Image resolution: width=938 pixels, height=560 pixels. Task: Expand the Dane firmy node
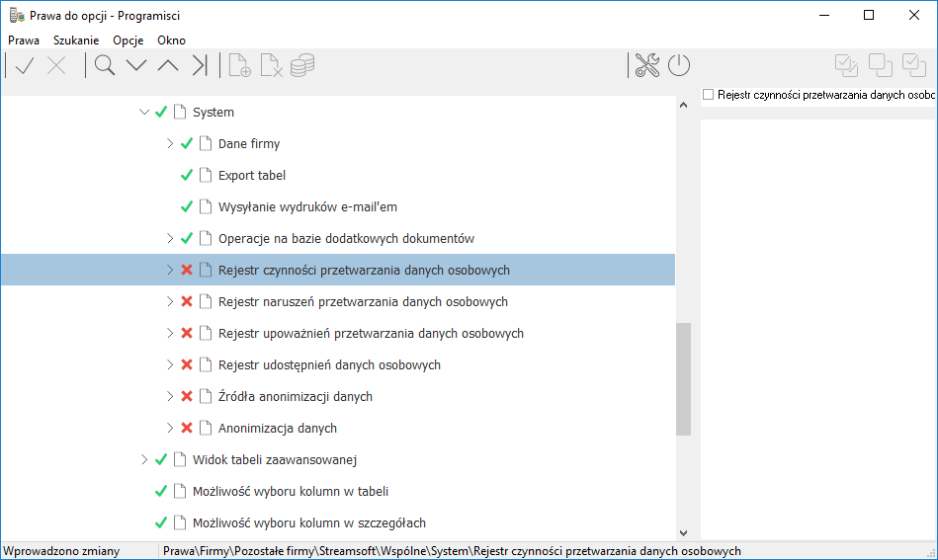click(x=170, y=143)
